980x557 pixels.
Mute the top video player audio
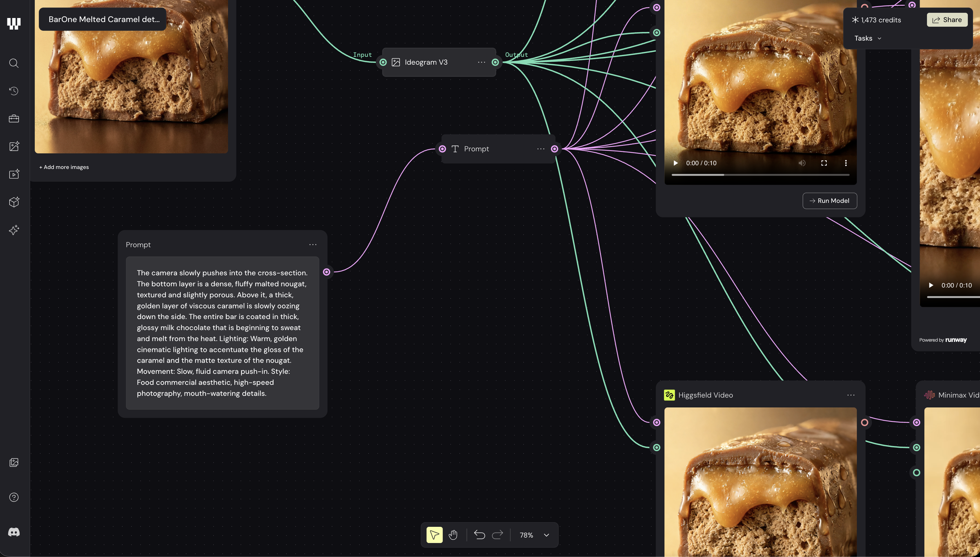point(802,163)
